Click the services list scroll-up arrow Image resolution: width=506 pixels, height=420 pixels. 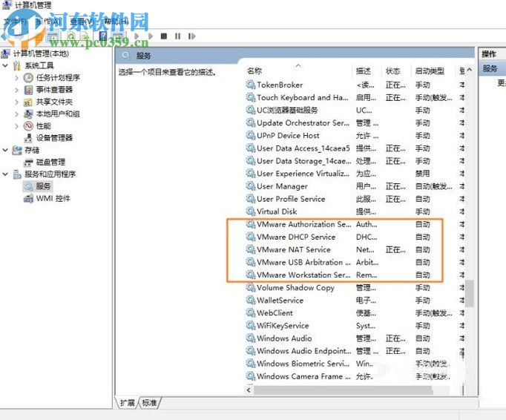pos(470,70)
